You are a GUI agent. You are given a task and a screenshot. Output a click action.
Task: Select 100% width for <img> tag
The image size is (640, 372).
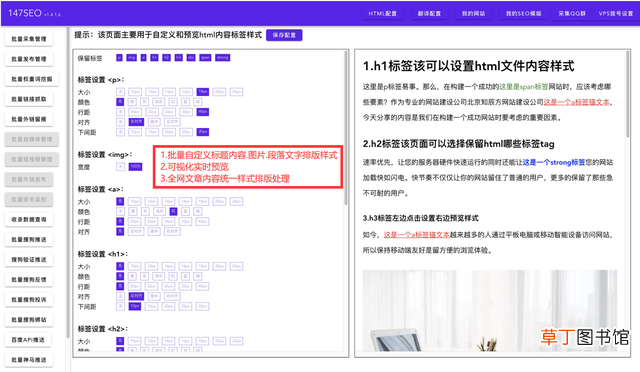point(135,167)
